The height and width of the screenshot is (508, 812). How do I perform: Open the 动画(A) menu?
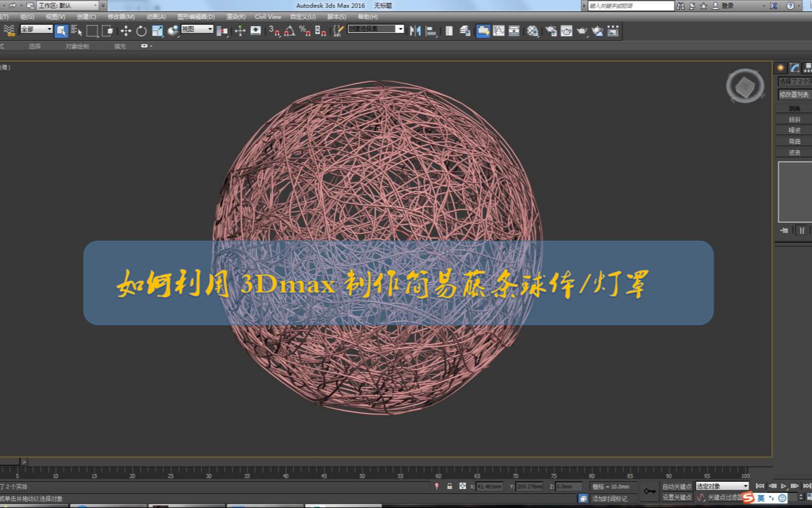click(156, 17)
